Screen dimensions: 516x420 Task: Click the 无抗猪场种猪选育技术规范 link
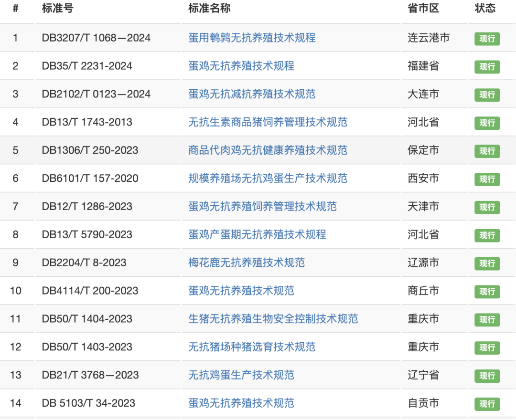(x=252, y=346)
